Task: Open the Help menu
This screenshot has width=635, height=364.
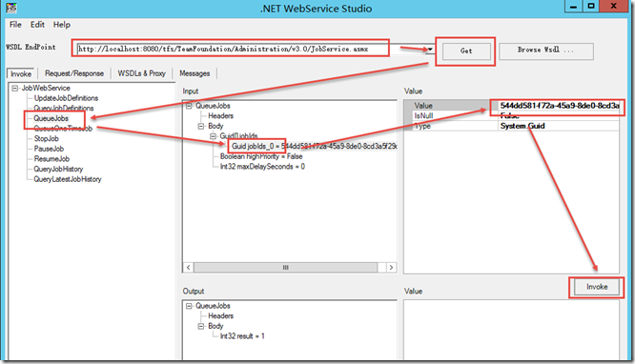Action: tap(62, 25)
